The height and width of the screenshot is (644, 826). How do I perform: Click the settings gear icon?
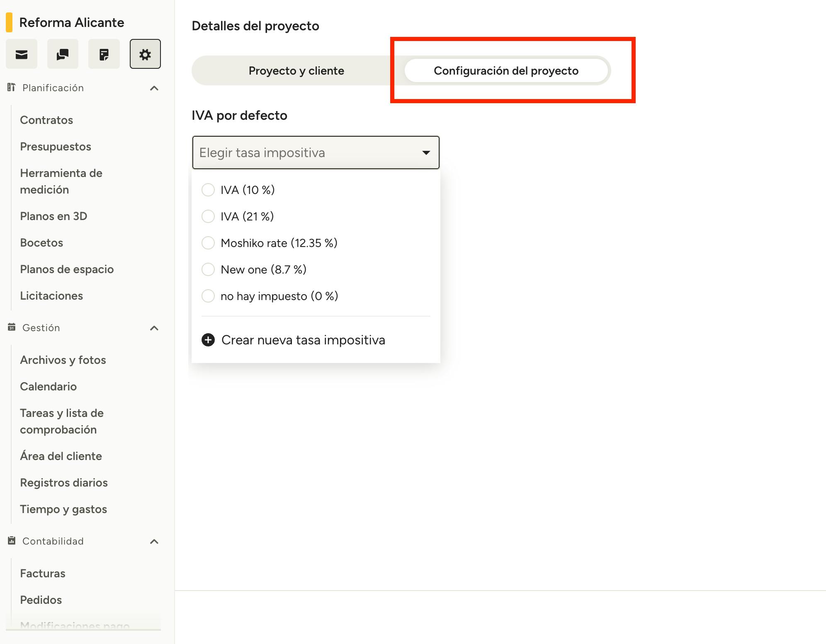[x=145, y=54]
